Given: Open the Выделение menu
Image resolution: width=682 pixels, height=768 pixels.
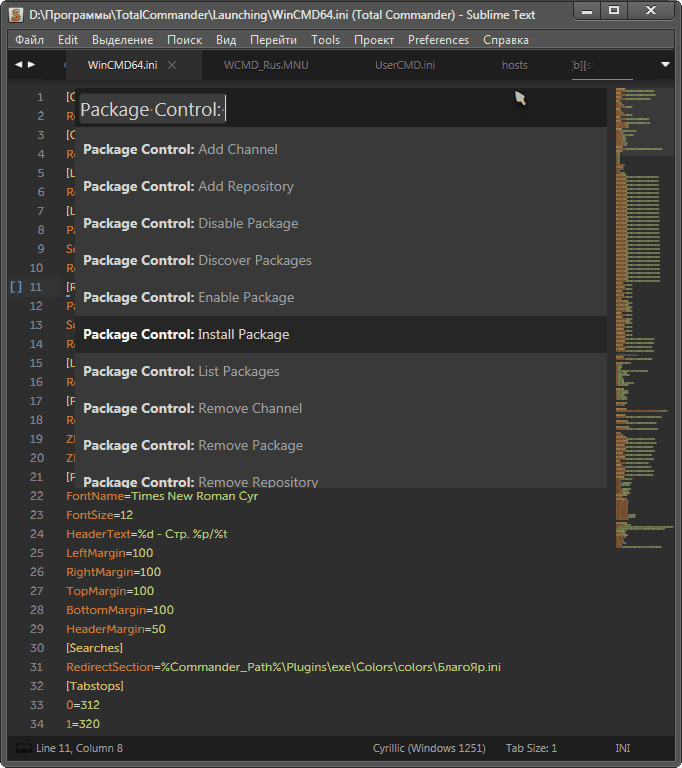Looking at the screenshot, I should coord(122,40).
